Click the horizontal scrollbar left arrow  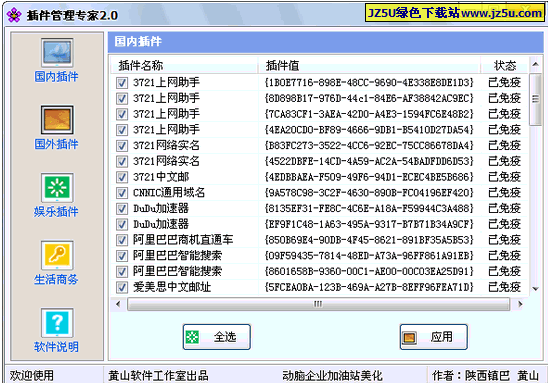pos(118,304)
